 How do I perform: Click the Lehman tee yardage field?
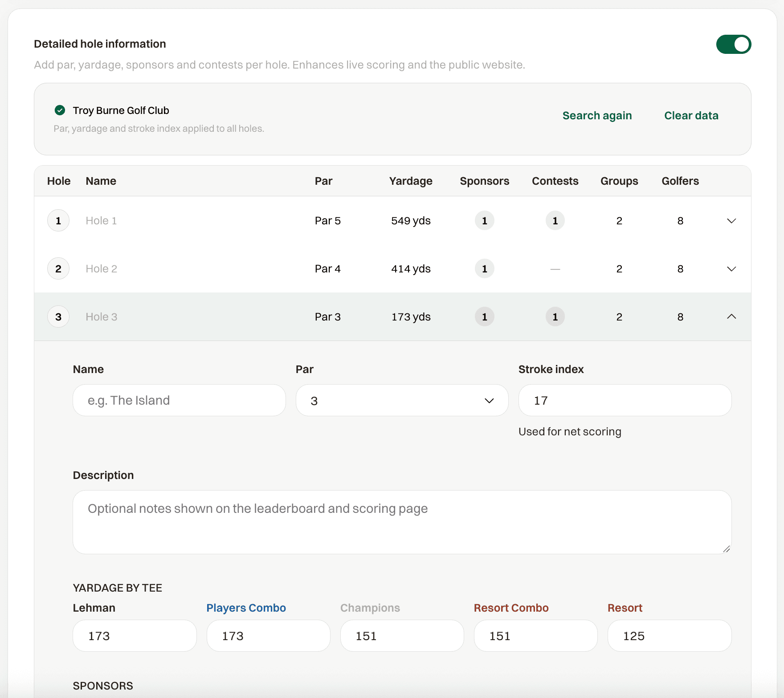point(135,636)
